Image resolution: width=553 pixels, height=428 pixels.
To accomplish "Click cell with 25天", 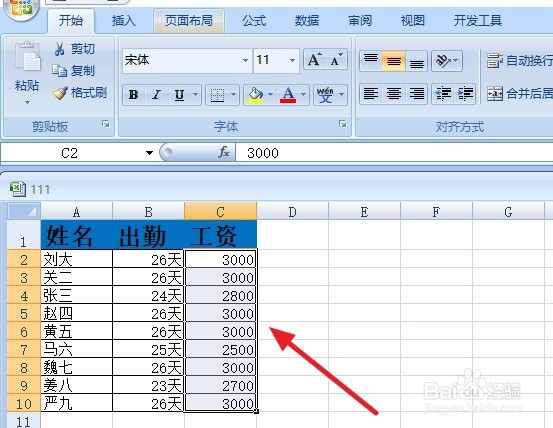I will (148, 349).
